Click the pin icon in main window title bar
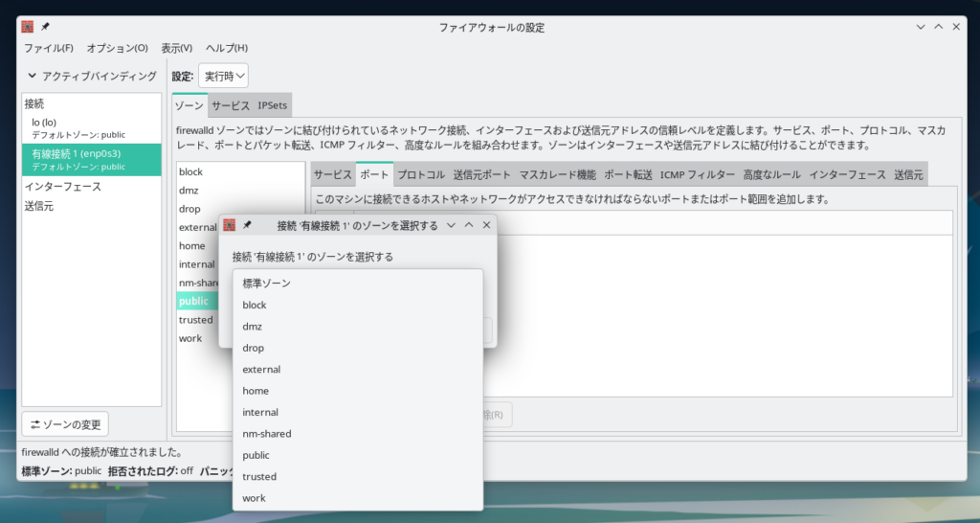980x523 pixels. [x=46, y=27]
